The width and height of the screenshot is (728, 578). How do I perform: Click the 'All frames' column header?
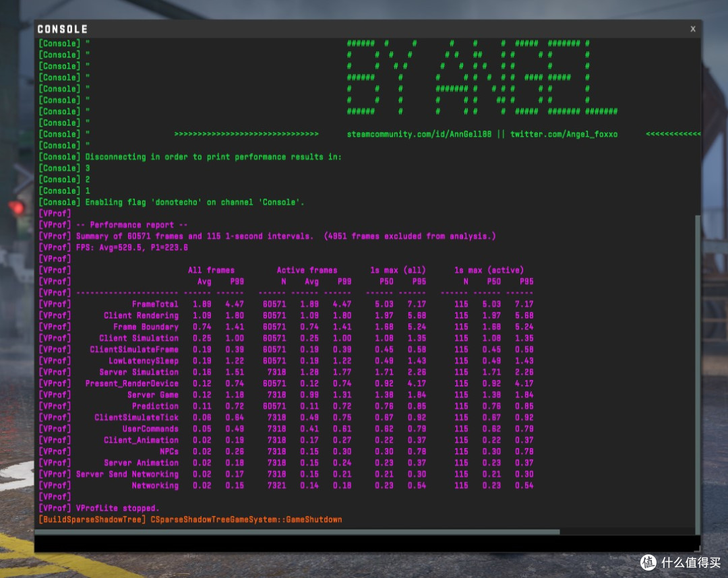[211, 270]
